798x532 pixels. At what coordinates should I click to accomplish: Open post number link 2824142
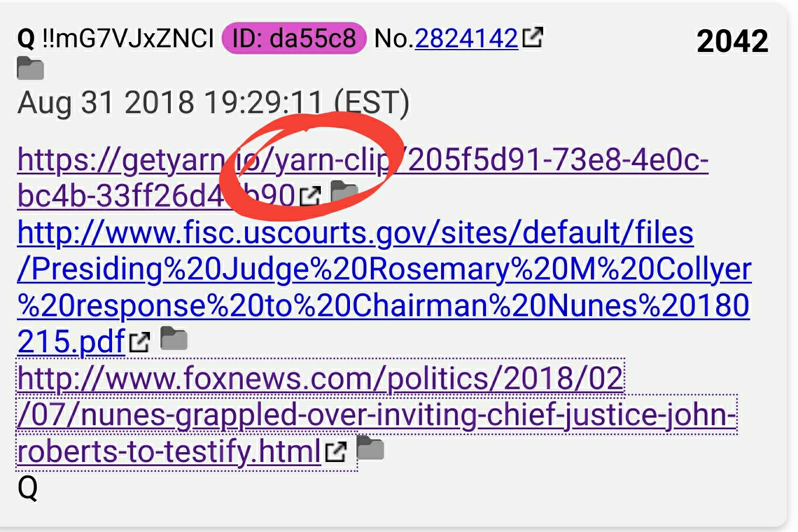[467, 38]
